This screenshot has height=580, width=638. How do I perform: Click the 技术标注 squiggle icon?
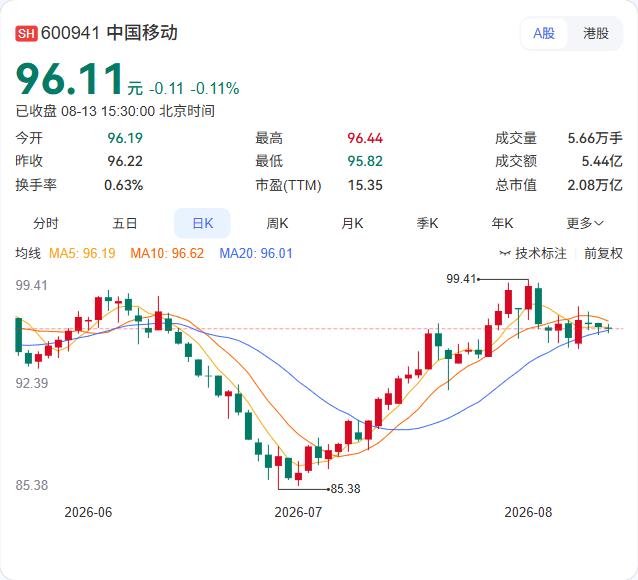pos(505,254)
